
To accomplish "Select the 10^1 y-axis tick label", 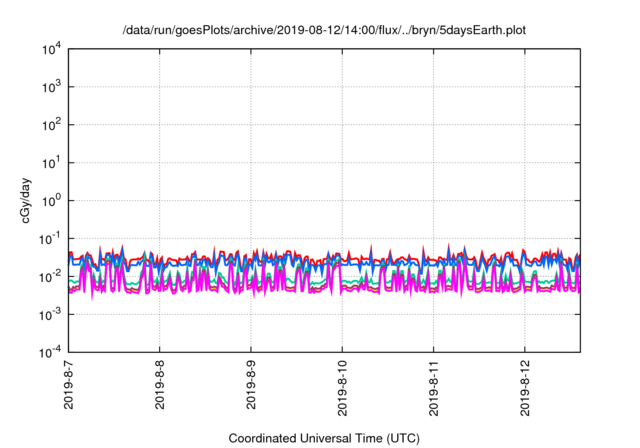I will [x=50, y=163].
